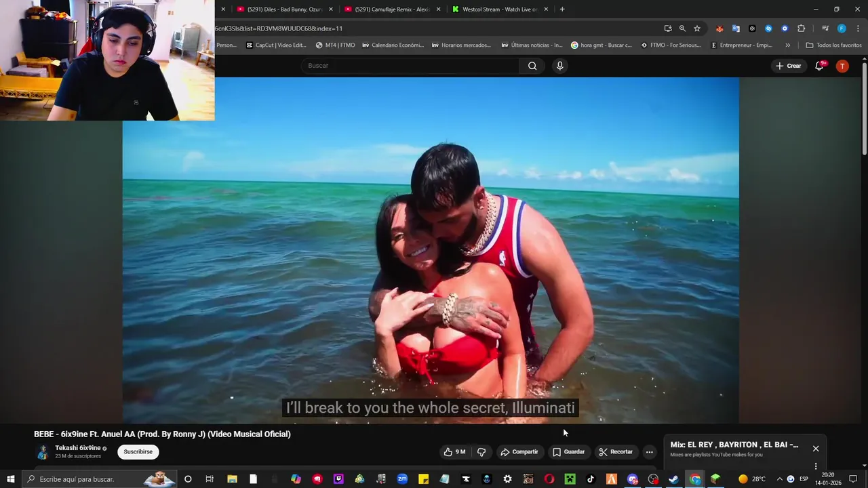Install app icon in address bar
Viewport: 868px width, 488px height.
668,28
